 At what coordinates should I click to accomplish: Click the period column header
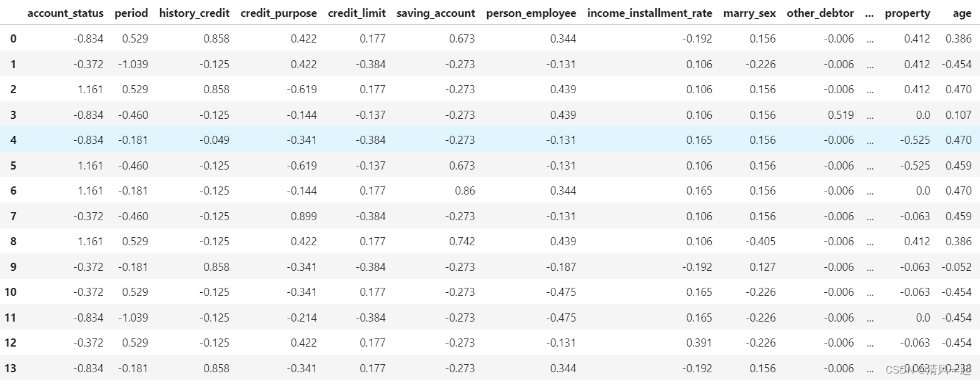[x=131, y=13]
